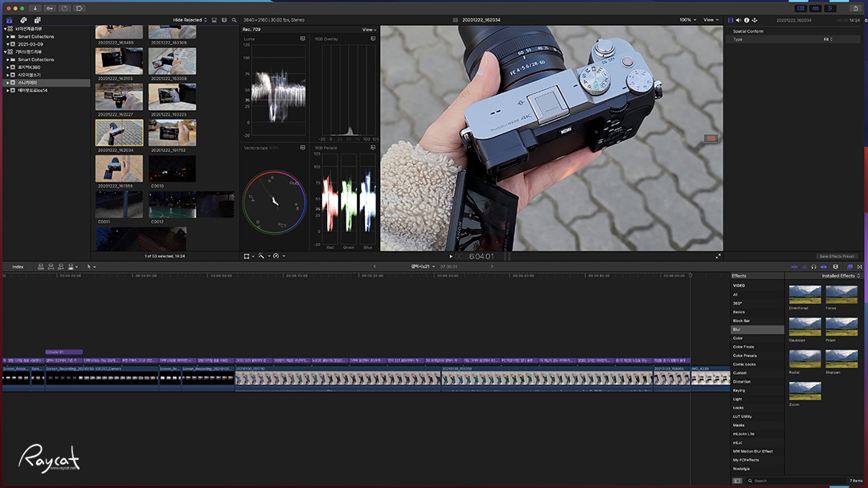868x488 pixels.
Task: Show the Audio inspector speaker icon
Action: [739, 20]
